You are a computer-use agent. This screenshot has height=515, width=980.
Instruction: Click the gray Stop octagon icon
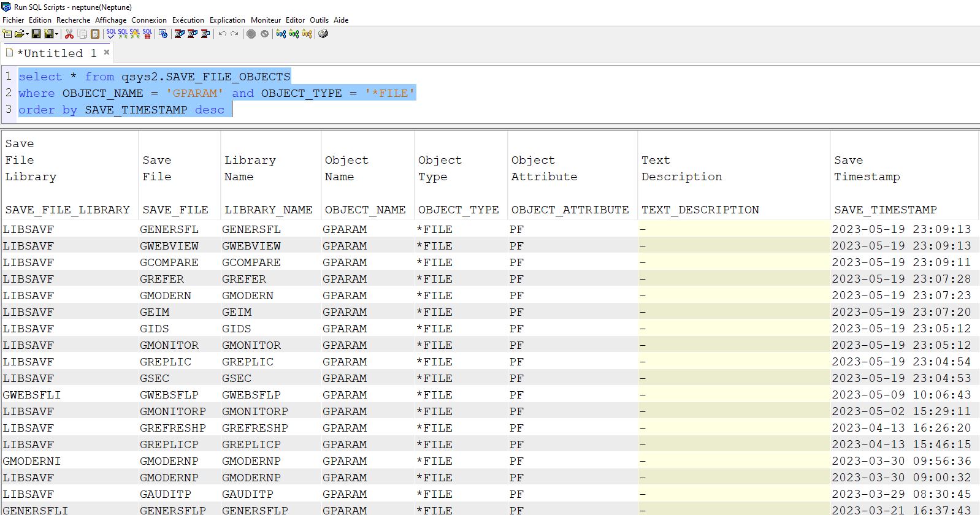pyautogui.click(x=251, y=34)
